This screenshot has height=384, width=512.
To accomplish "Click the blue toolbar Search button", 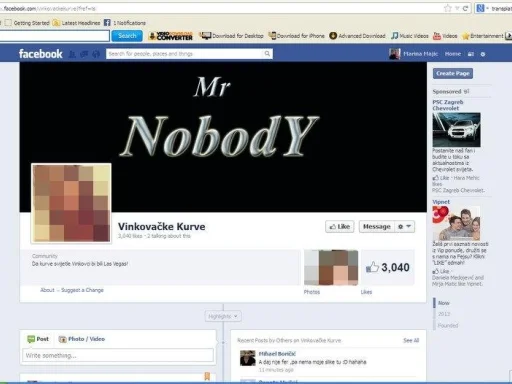I will (127, 36).
